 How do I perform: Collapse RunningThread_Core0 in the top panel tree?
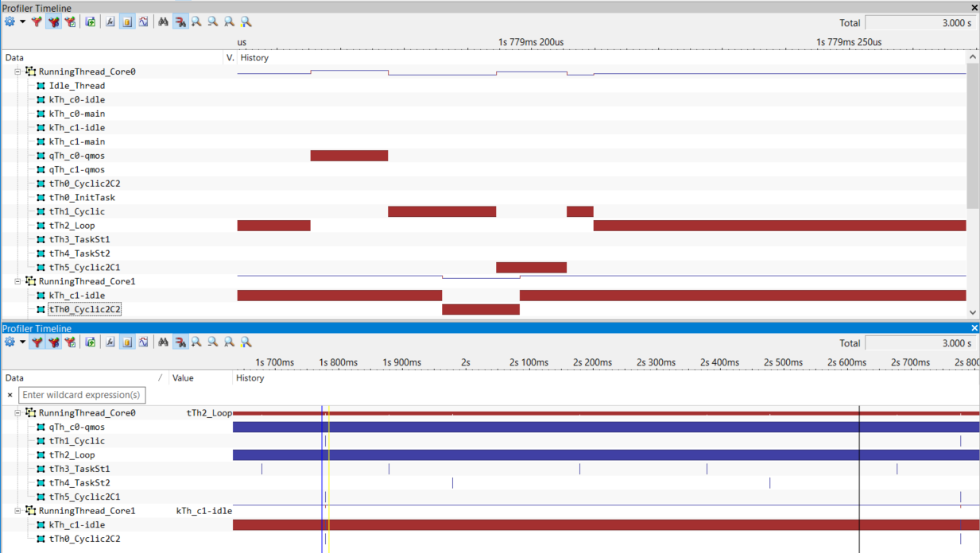(x=17, y=72)
